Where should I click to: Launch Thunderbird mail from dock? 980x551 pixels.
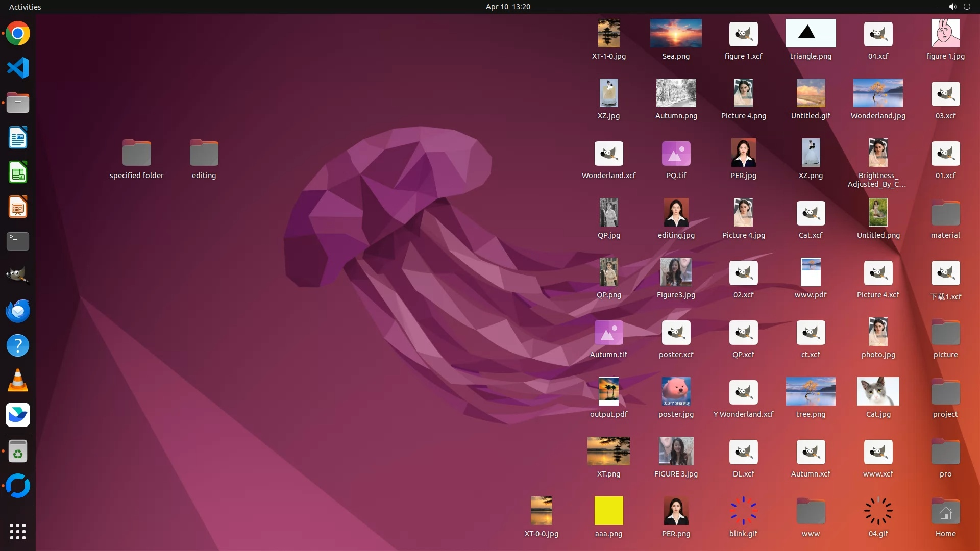click(18, 311)
